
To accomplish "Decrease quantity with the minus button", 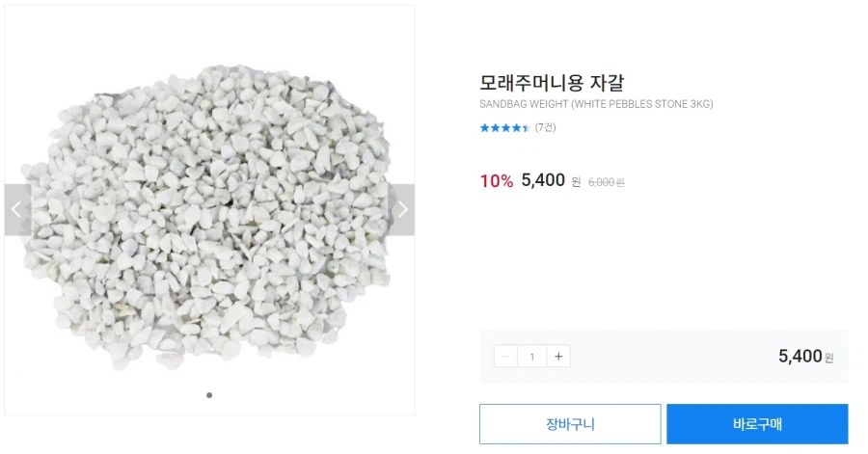I will click(x=505, y=357).
